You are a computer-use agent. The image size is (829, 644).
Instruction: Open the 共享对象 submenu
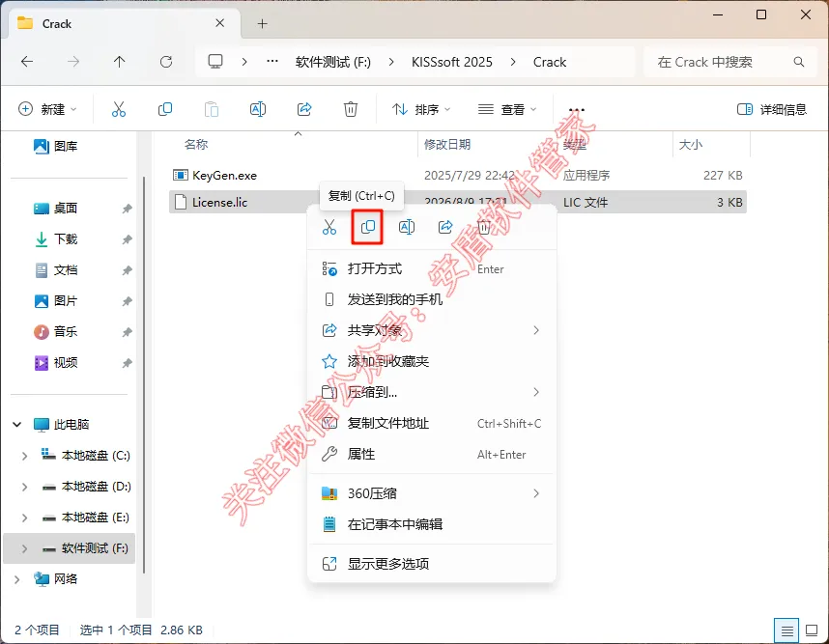432,331
